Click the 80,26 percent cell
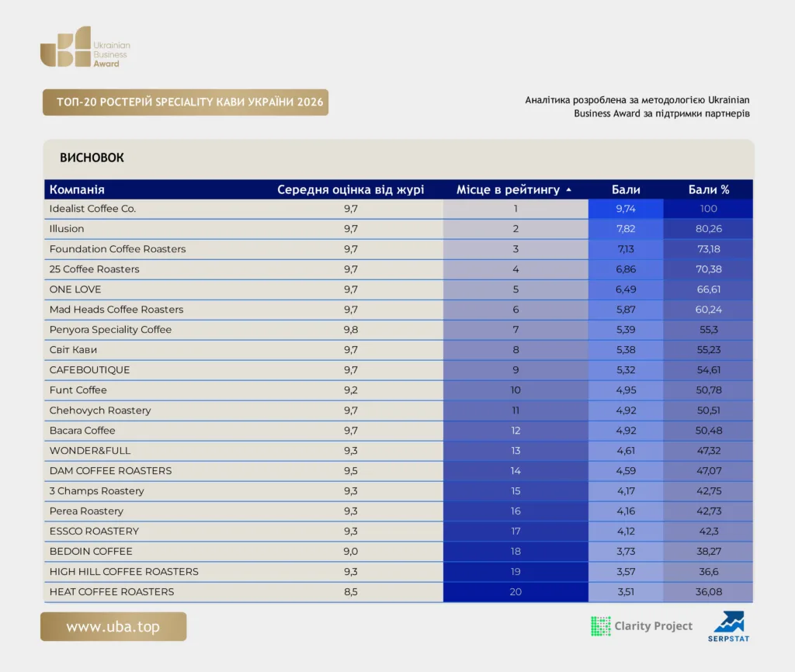This screenshot has width=795, height=672. coord(708,229)
